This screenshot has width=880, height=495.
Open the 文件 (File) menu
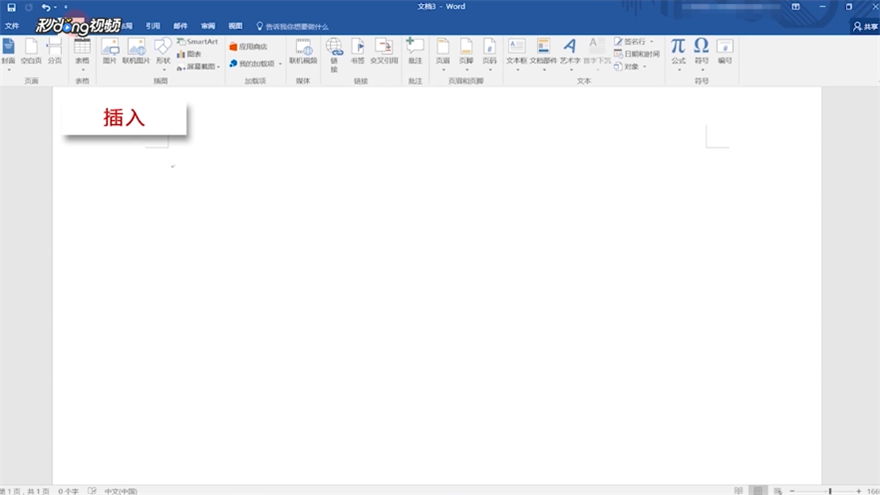click(x=12, y=26)
